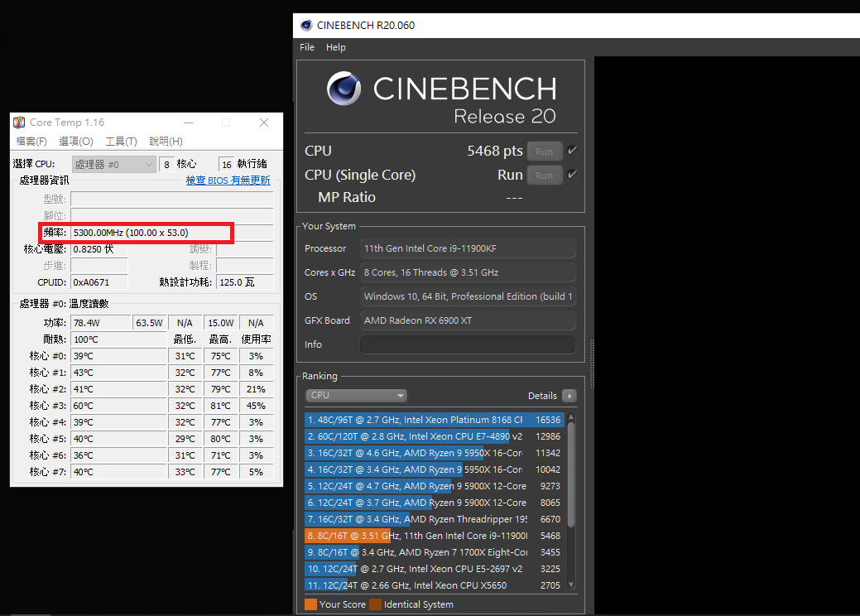Open the Details arrow button in Ranking
860x616 pixels.
pos(569,396)
